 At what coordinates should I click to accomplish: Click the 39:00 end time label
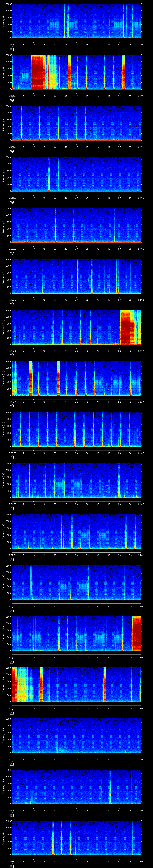[141, 861]
